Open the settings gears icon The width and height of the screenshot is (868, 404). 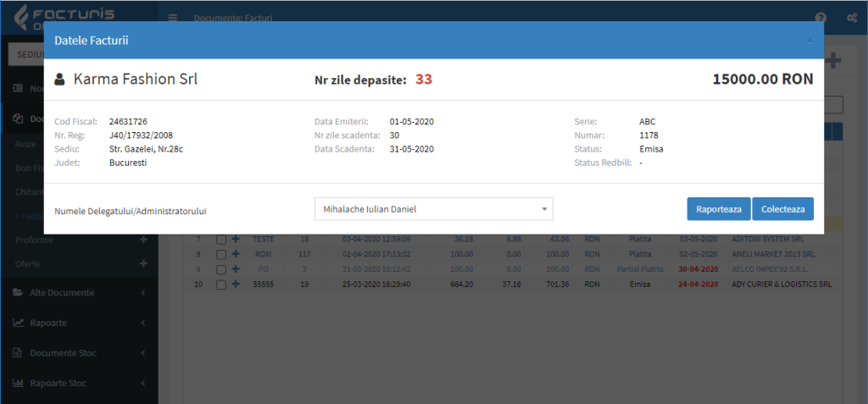(x=853, y=18)
